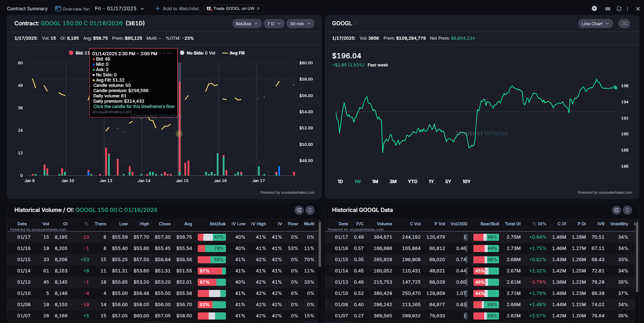The image size is (644, 323).
Task: Click the $57.70 High value for 01/17
Action: (x=141, y=237)
